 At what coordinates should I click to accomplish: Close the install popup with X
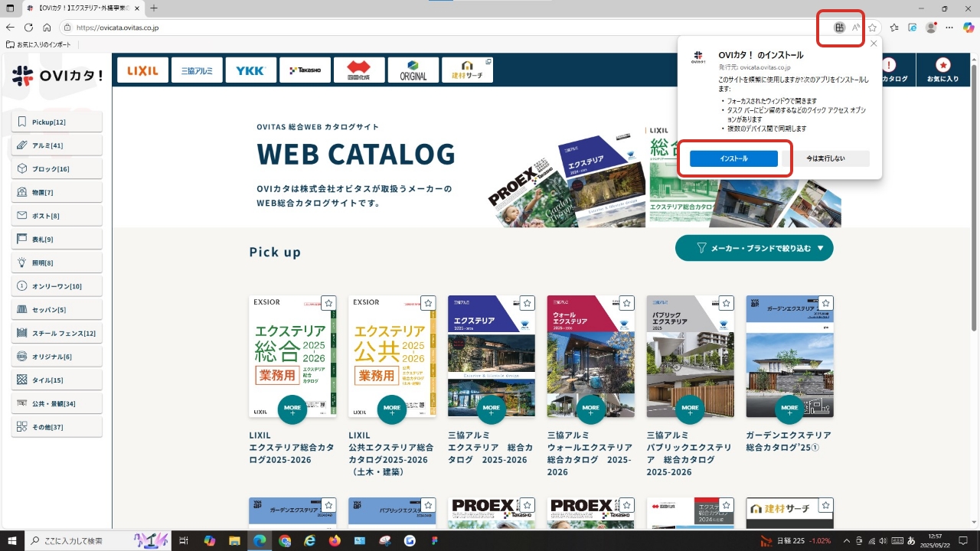[874, 44]
